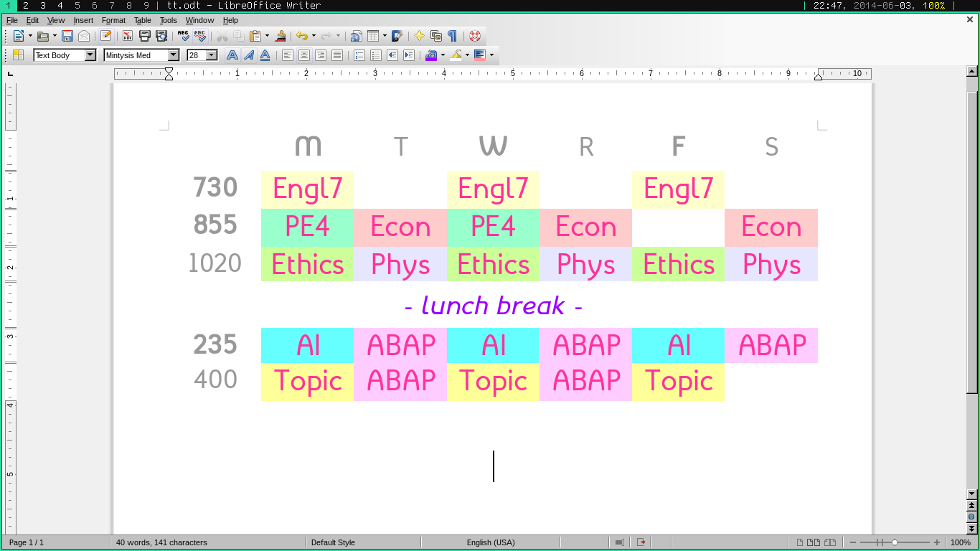
Task: Open the Table menu
Action: coord(143,20)
